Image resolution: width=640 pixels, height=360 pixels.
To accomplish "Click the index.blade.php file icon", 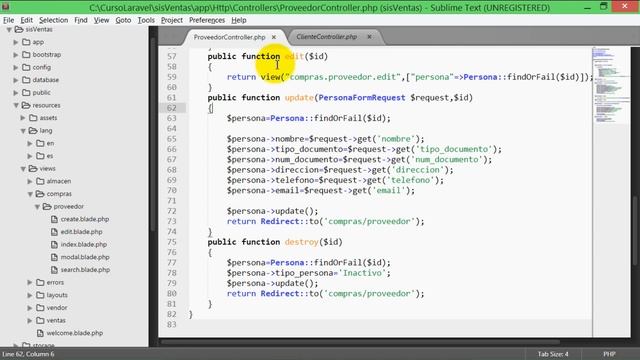I will click(x=54, y=244).
